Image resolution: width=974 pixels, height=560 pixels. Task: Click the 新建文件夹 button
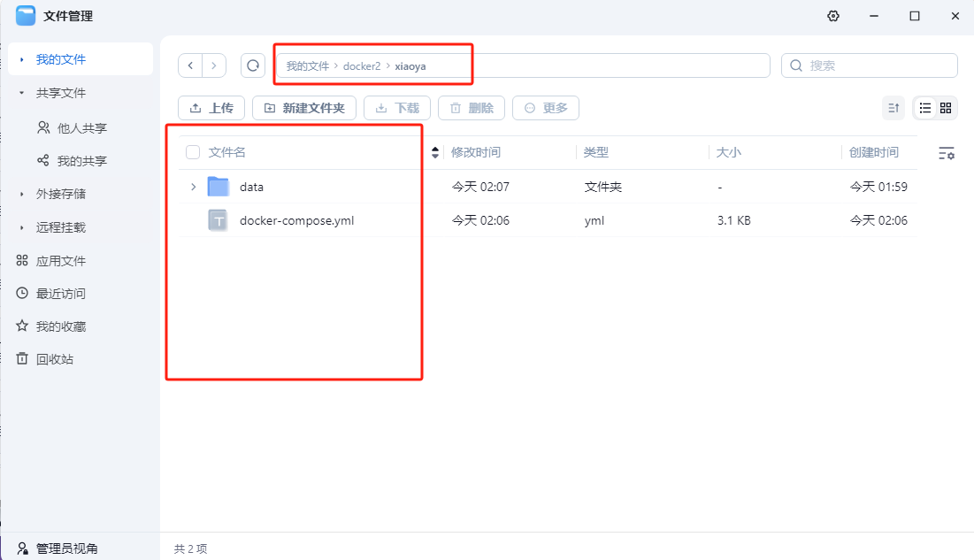click(304, 108)
